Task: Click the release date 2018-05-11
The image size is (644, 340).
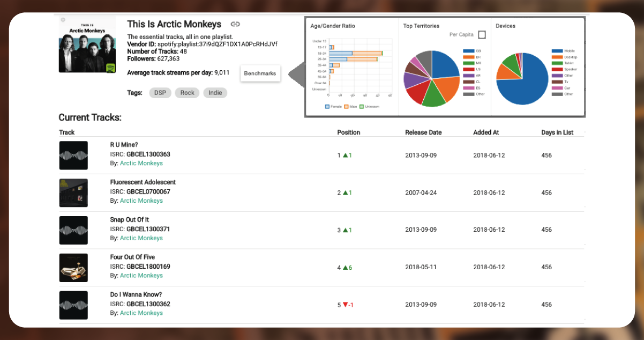Action: 421,267
